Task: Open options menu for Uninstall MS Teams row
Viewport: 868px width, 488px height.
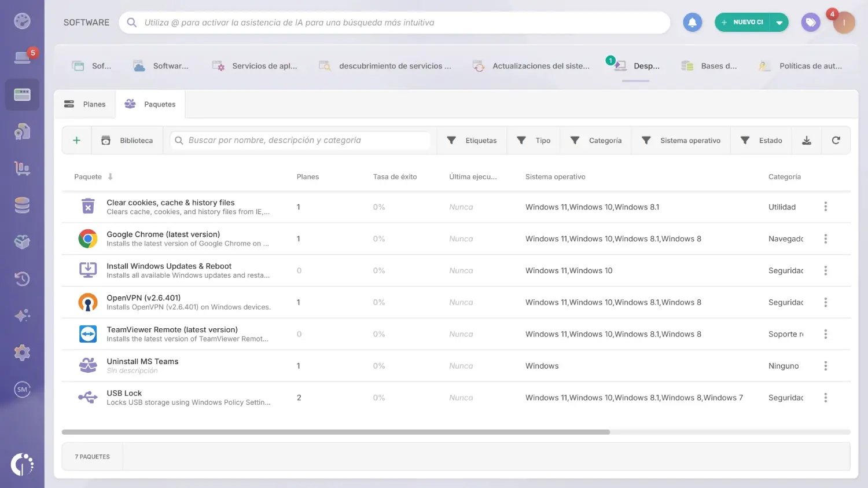Action: pos(825,366)
